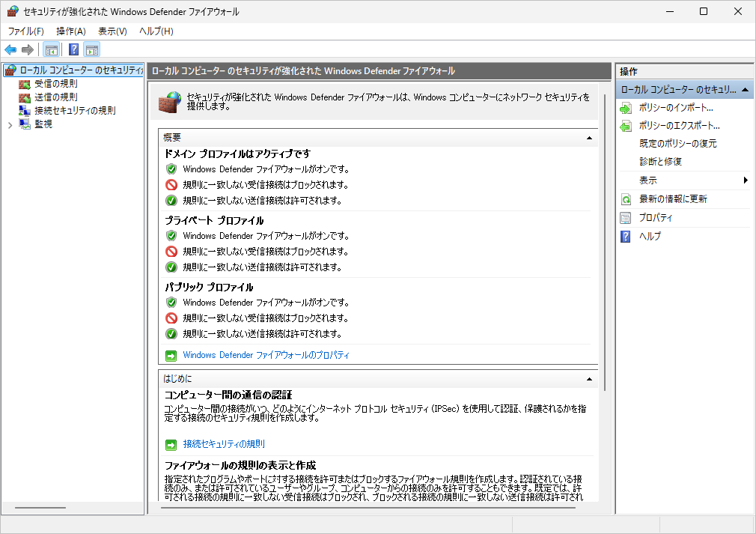Click the ドメイン プロファイルはアクティブです heading
This screenshot has width=756, height=534.
click(x=238, y=154)
